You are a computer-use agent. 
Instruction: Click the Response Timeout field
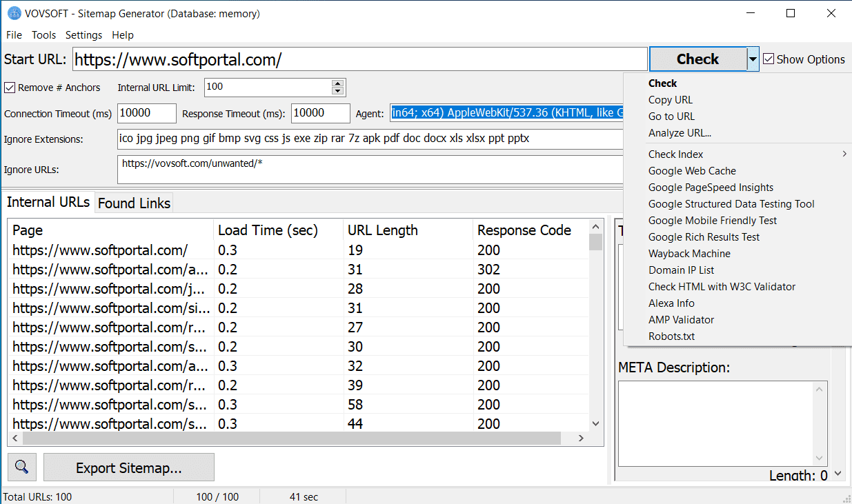(x=321, y=113)
